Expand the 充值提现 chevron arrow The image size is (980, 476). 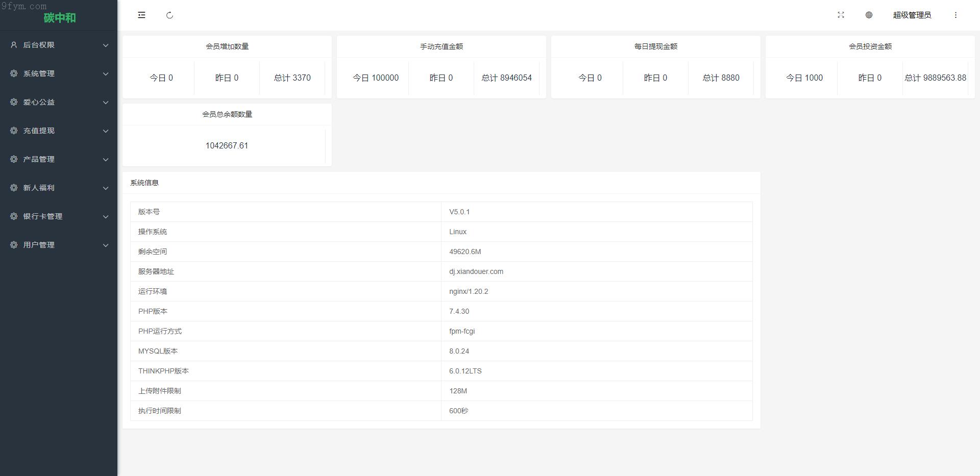(106, 131)
